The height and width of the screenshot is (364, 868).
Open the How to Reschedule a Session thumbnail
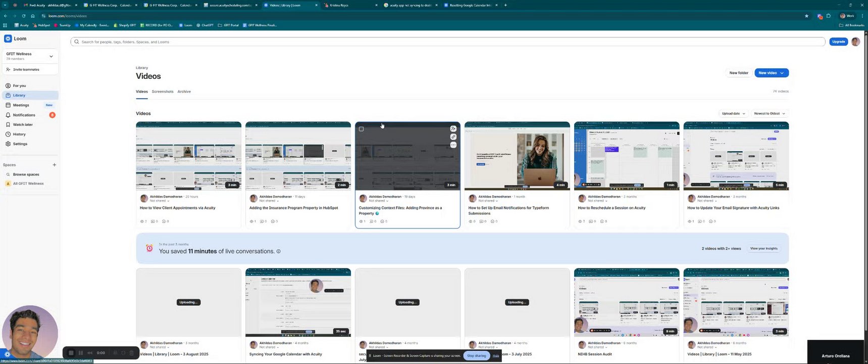click(x=627, y=156)
